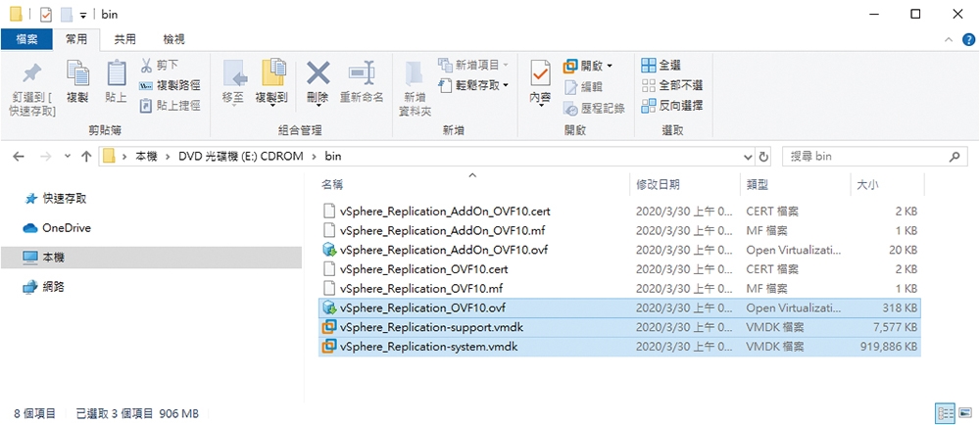Click the Rename (重新命名) icon
Screen dimensions: 980x425
362,74
